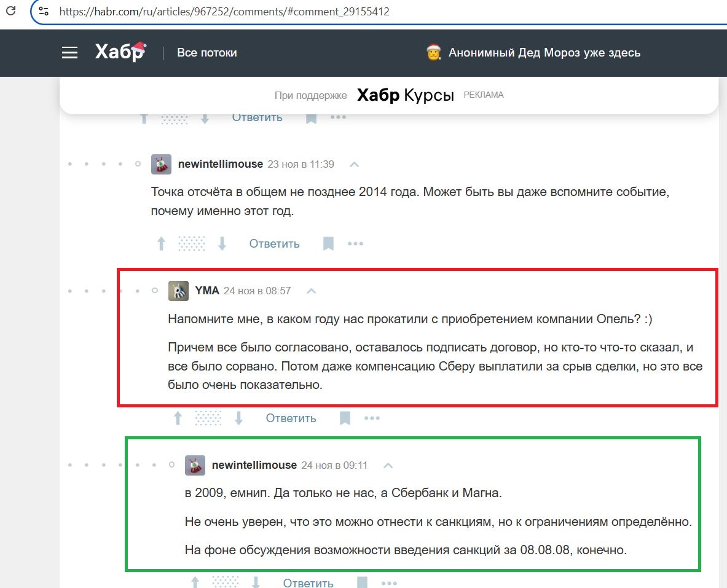This screenshot has width=727, height=588.
Task: Reply to YMA's comment with Ответить
Action: tap(291, 418)
